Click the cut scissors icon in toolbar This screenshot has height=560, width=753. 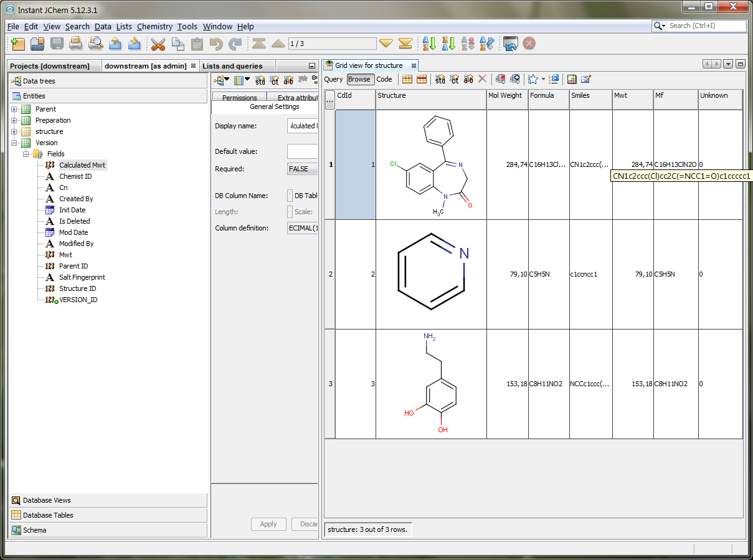[x=158, y=44]
